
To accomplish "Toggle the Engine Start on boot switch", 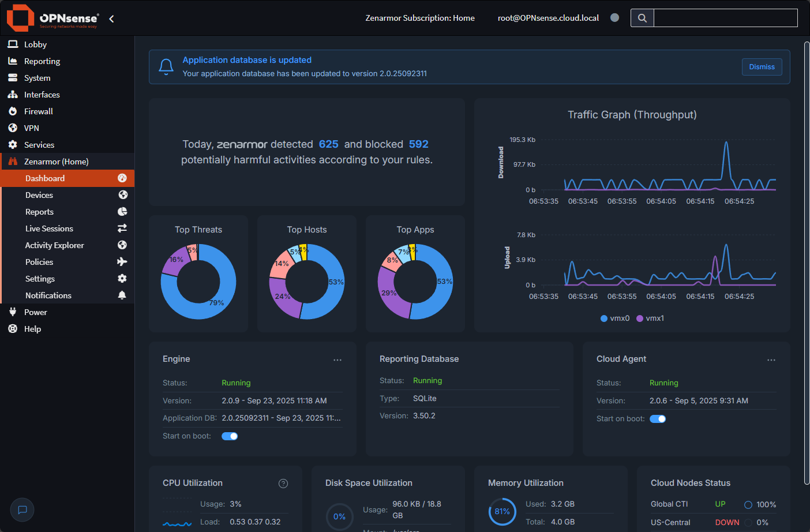I will 230,436.
